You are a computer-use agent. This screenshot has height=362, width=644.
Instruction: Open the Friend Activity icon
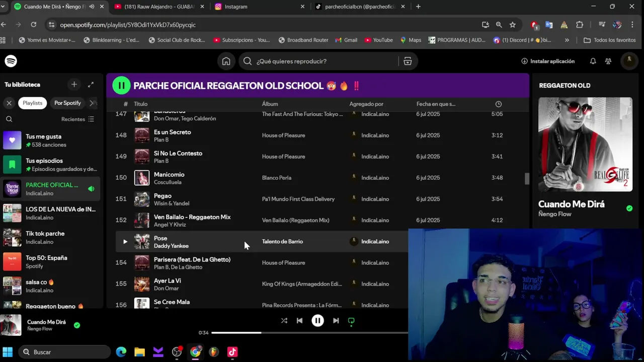[x=608, y=61]
